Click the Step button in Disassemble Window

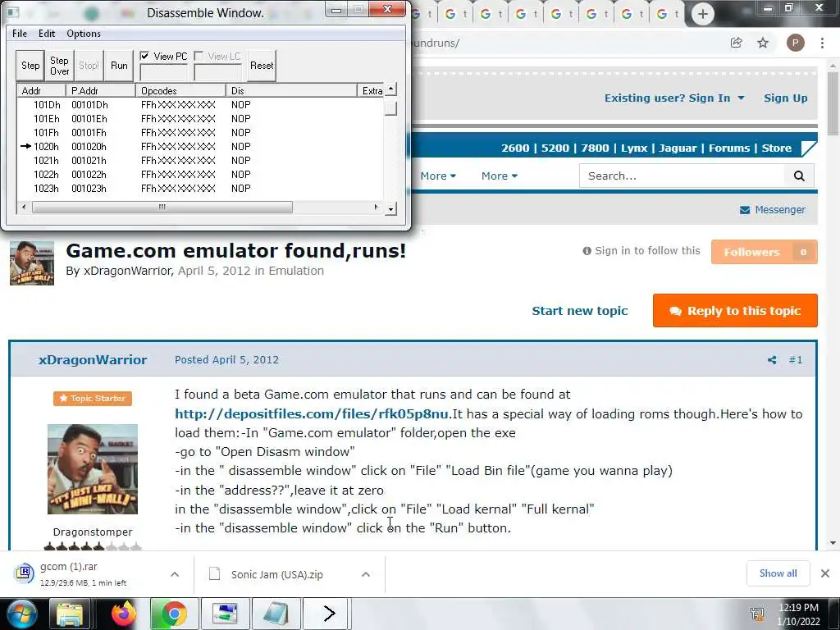click(x=30, y=66)
